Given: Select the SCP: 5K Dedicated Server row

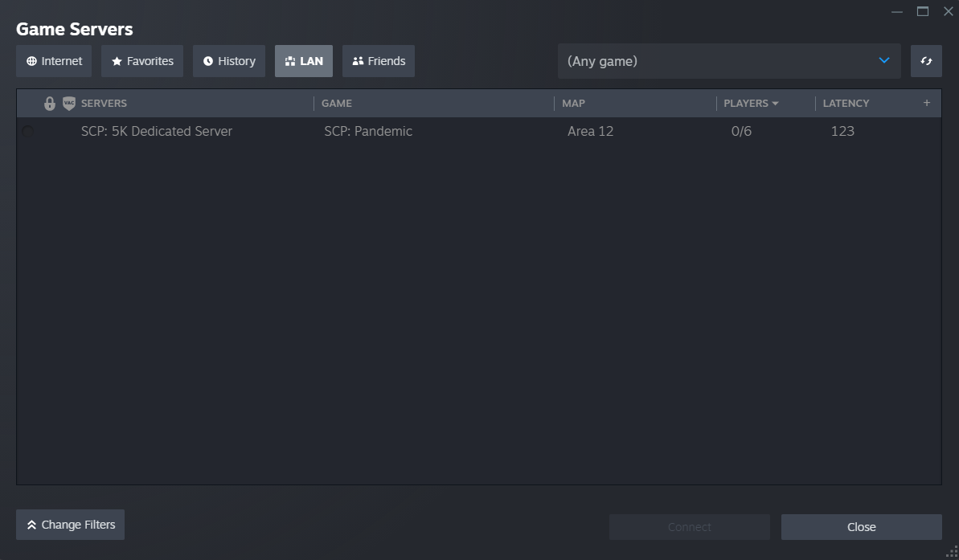Looking at the screenshot, I should 479,132.
